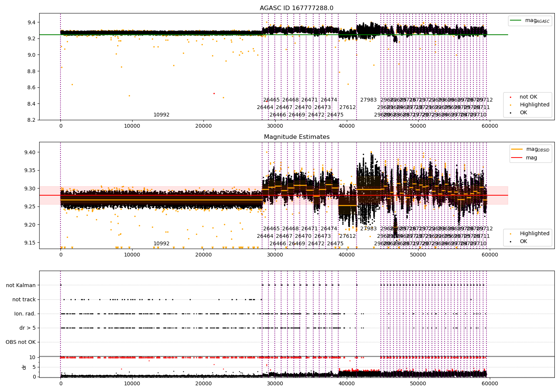This screenshot has width=560, height=392.
Task: Click OBSID label 27983 in Magnitude Estimates
Action: point(368,229)
